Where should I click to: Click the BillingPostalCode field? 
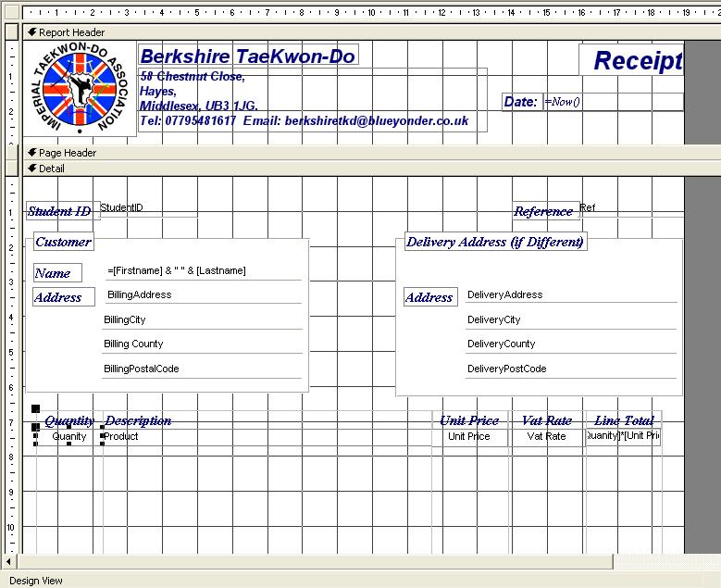pos(202,369)
